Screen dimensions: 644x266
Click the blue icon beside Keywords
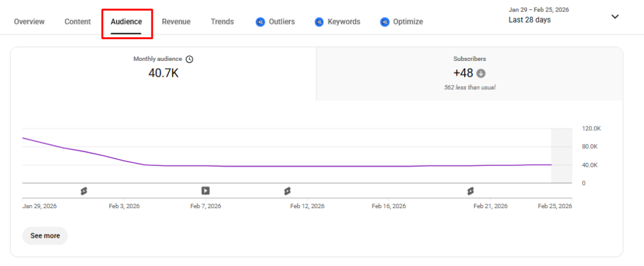319,22
